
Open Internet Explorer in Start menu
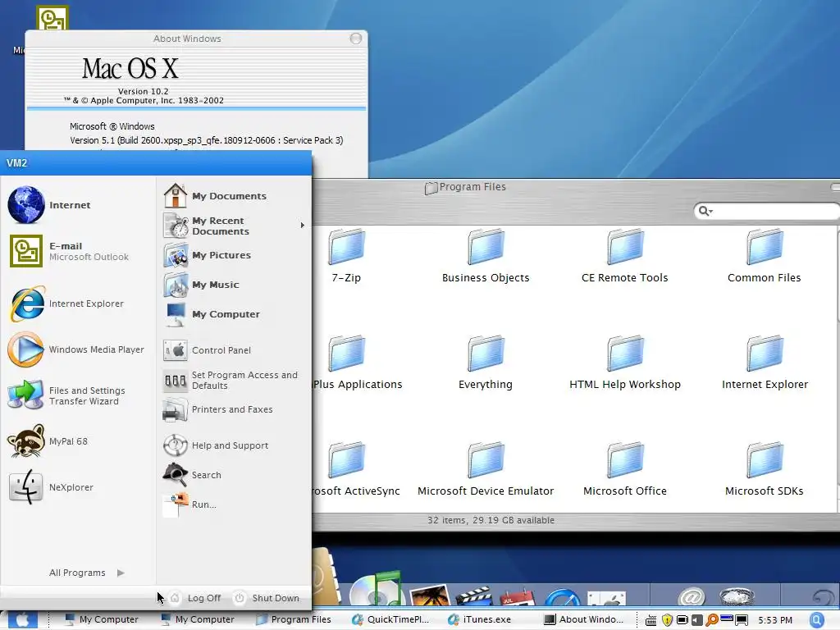click(78, 304)
